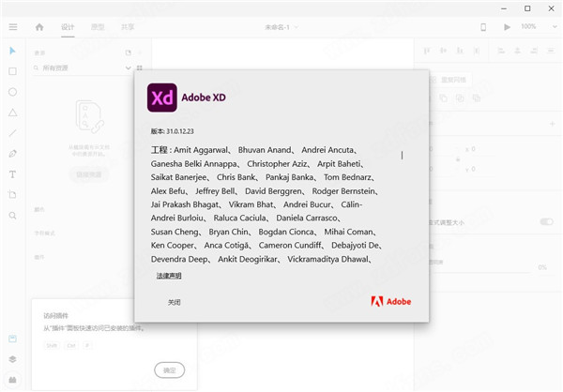The width and height of the screenshot is (563, 392).
Task: Click the credits list scrollbar thumb
Action: point(402,155)
